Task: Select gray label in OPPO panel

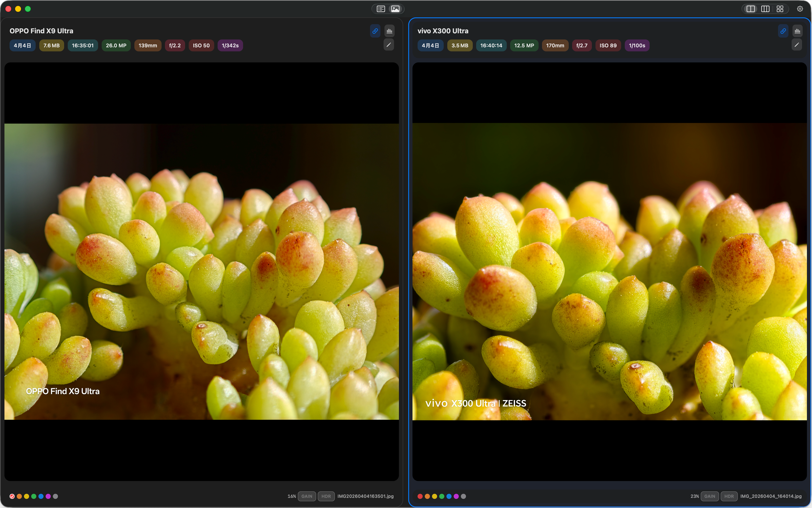Action: 56,496
